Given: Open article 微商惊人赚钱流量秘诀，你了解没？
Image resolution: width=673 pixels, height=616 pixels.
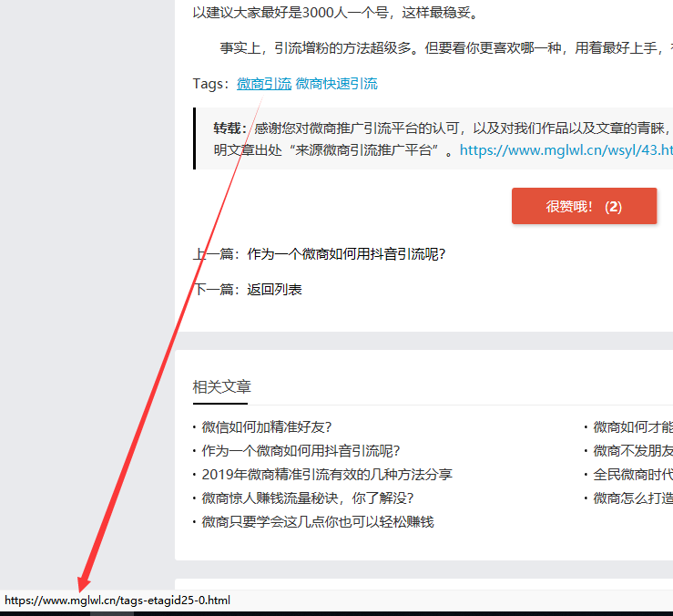Looking at the screenshot, I should [308, 498].
